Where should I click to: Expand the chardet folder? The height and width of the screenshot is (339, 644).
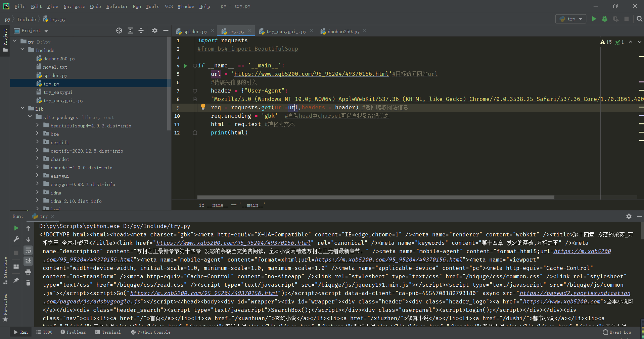[x=37, y=159]
